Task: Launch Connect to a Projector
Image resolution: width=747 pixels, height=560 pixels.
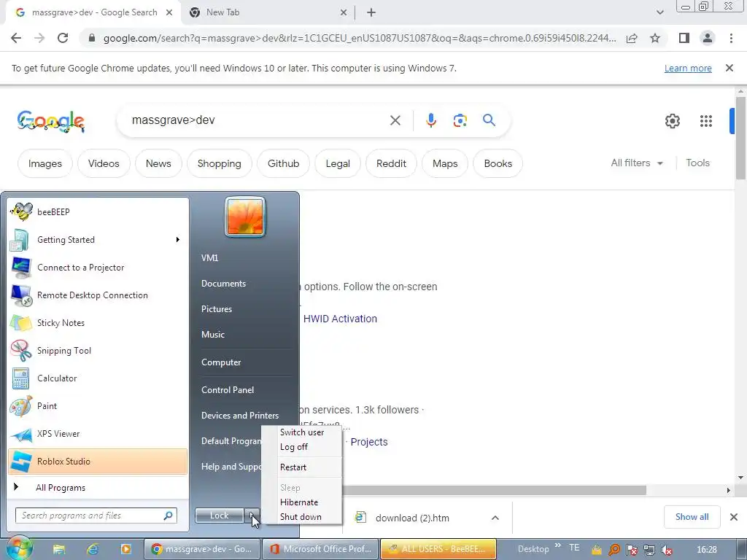Action: [97, 268]
